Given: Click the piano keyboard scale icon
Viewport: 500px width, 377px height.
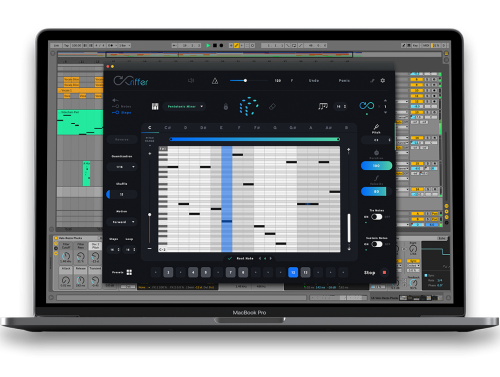Looking at the screenshot, I should [x=155, y=106].
